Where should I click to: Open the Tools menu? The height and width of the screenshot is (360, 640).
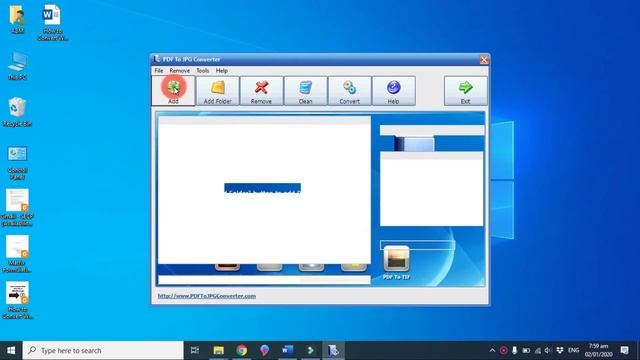point(202,71)
